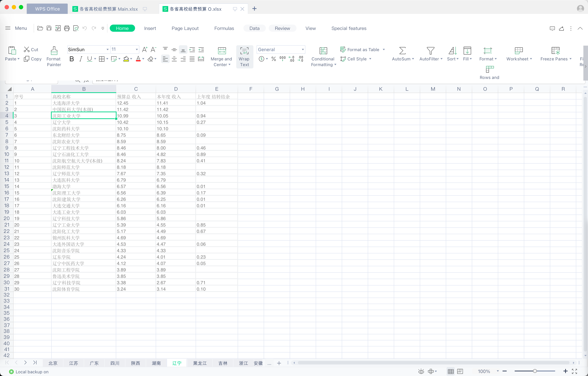Switch to the 黑龙江 sheet tab
This screenshot has width=588, height=376.
coord(200,363)
